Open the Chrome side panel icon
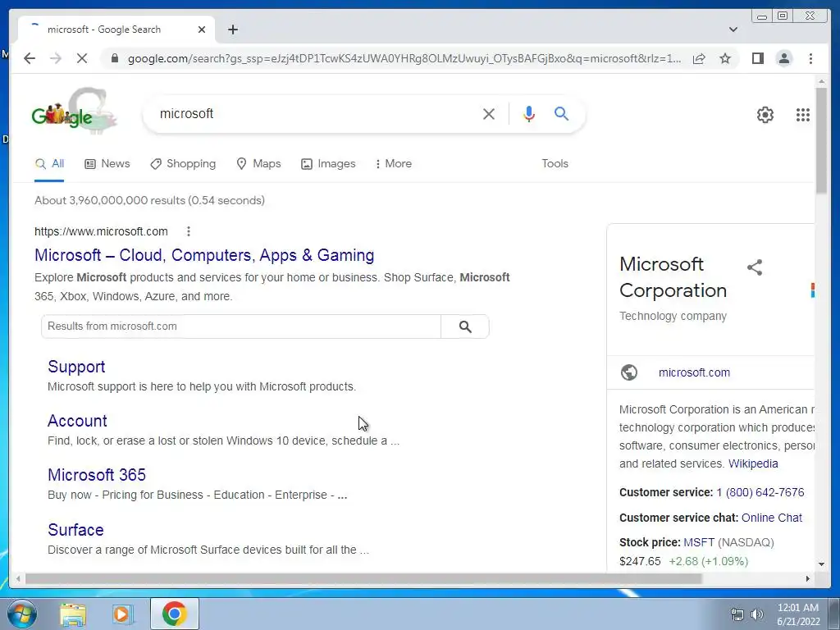This screenshot has width=840, height=630. 757,58
